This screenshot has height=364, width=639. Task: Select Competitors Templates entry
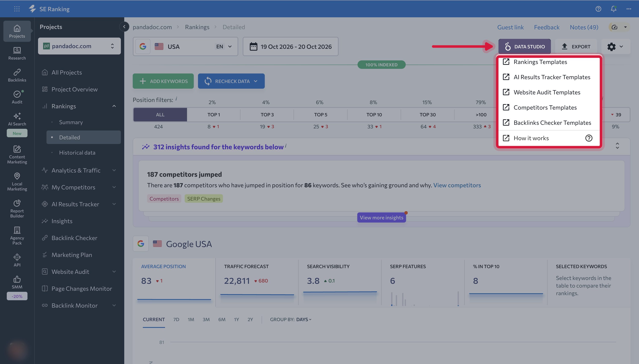click(x=549, y=107)
